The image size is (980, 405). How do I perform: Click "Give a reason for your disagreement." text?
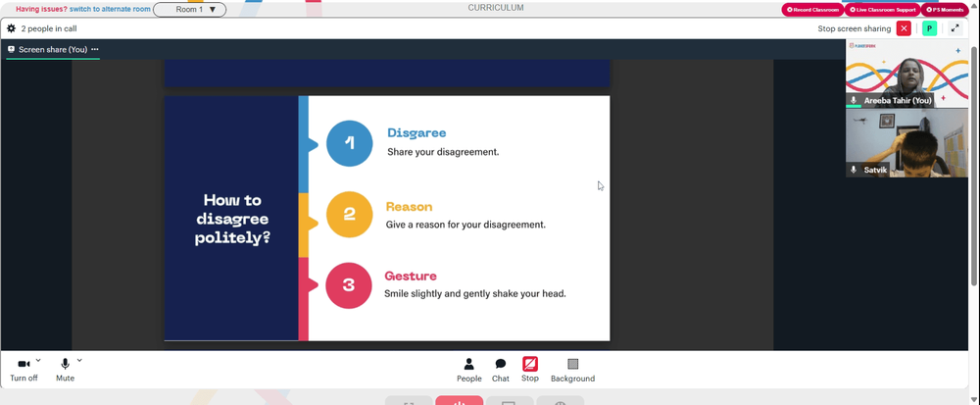(465, 225)
